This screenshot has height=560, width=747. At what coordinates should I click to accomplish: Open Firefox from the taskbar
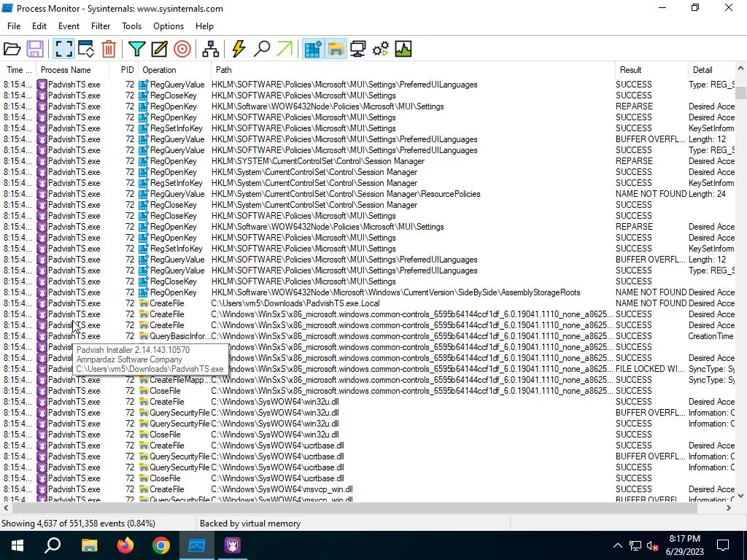(125, 545)
